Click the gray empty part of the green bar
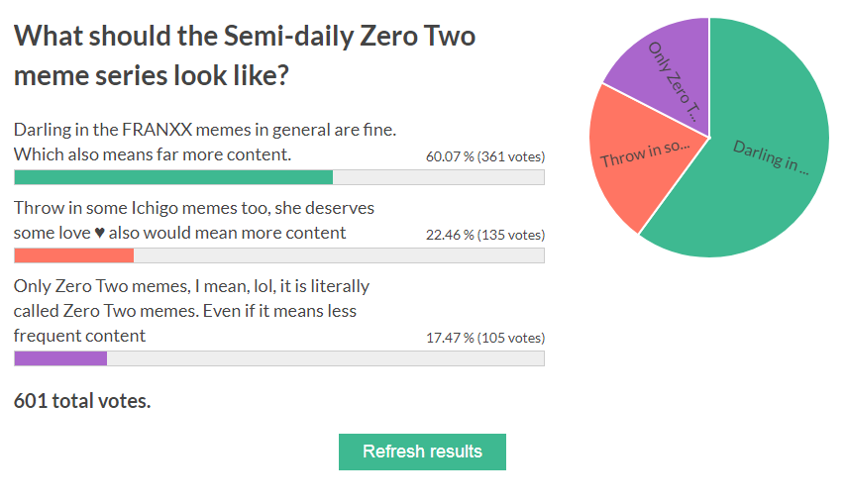This screenshot has height=504, width=846. pos(438,177)
